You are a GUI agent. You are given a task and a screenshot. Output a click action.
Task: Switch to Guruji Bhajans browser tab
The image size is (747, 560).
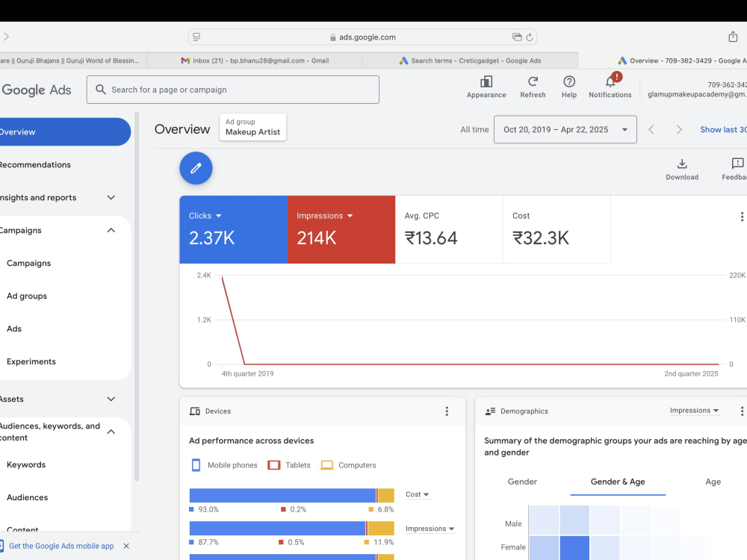[x=73, y=60]
